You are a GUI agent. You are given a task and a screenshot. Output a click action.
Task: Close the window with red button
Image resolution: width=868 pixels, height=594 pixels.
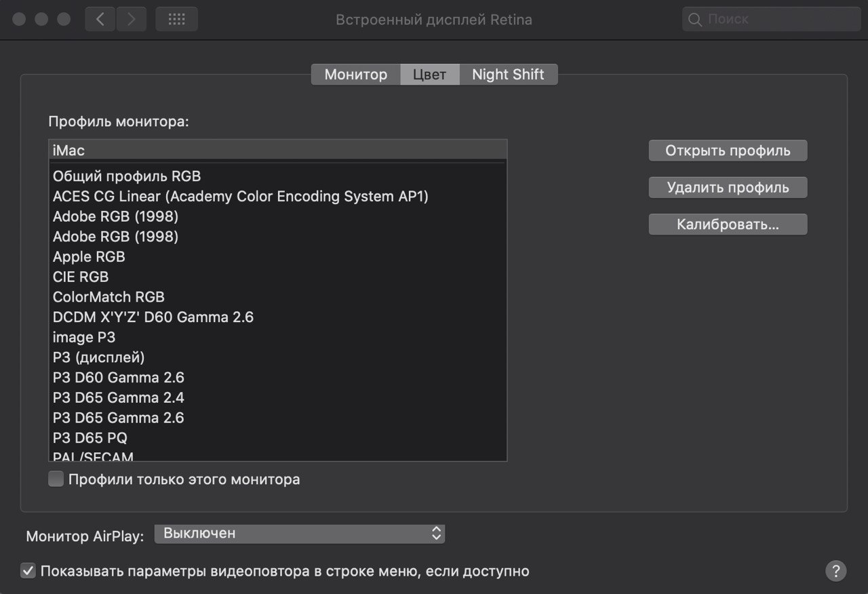pyautogui.click(x=19, y=19)
